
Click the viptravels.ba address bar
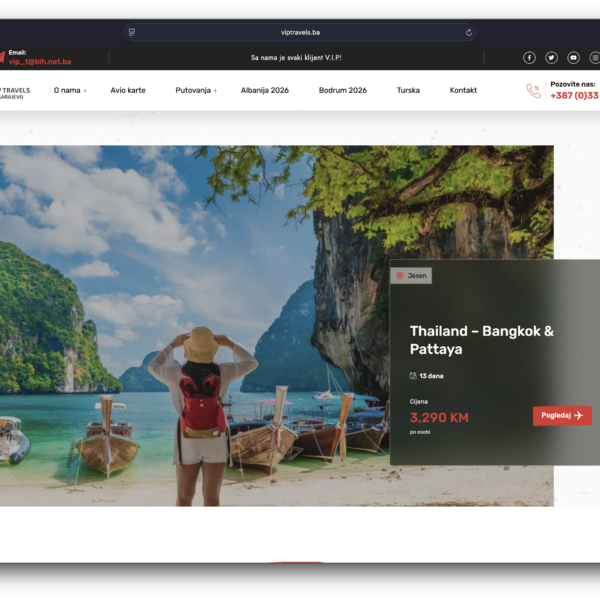pos(300,32)
